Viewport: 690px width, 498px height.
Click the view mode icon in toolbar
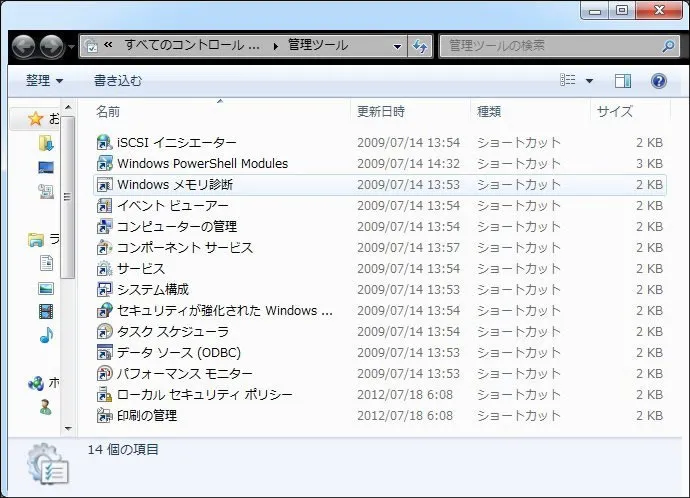tap(568, 80)
